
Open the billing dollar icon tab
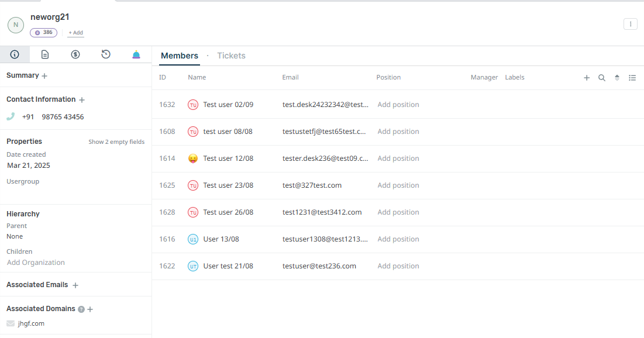point(75,54)
